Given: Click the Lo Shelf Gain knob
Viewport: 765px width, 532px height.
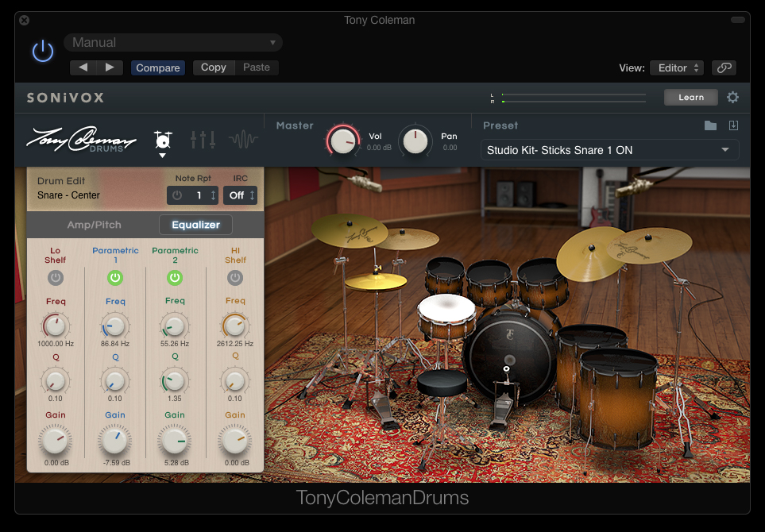Looking at the screenshot, I should (55, 441).
